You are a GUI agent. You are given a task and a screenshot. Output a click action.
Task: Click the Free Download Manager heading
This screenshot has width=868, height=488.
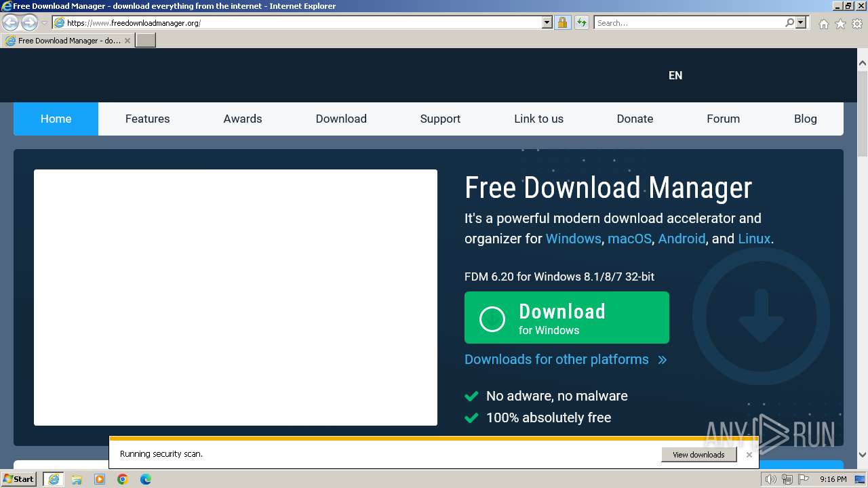click(x=608, y=188)
